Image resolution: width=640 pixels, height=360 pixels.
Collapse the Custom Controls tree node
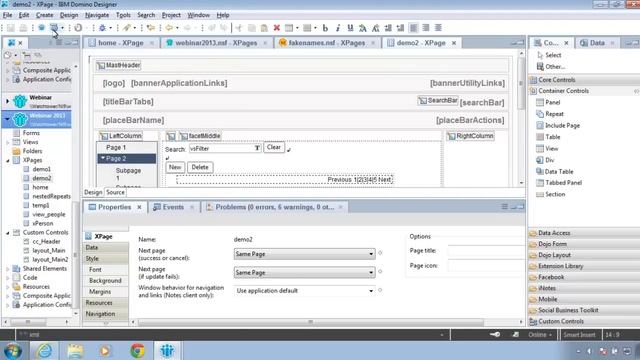(8, 233)
